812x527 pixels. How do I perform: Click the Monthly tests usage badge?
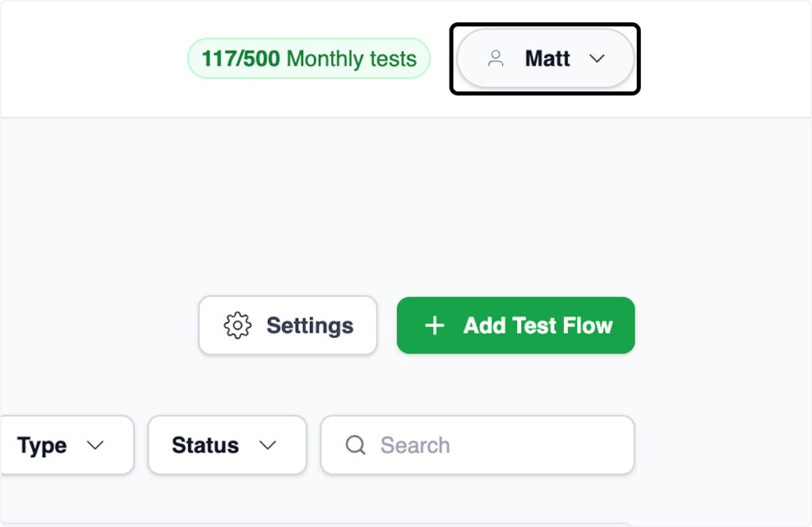coord(308,59)
